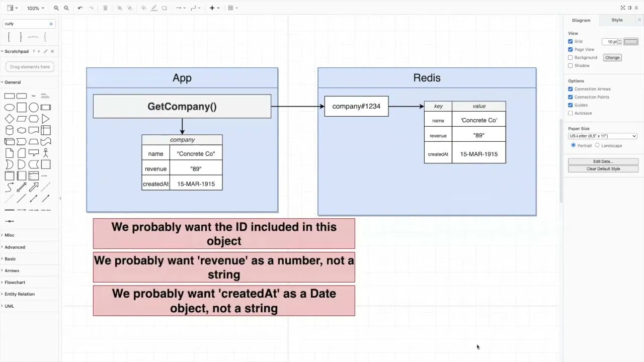644x362 pixels.
Task: Select the ellipse shape in General
Action: coord(10,107)
